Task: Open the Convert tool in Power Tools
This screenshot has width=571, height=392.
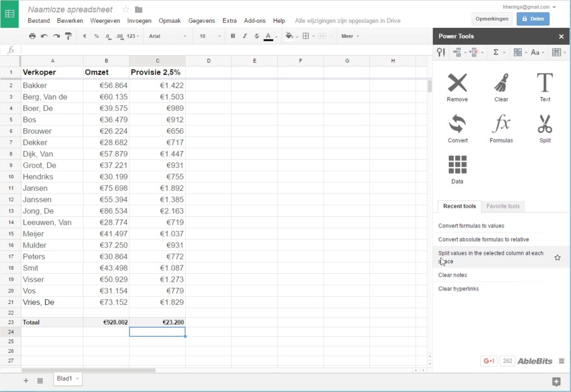Action: (x=457, y=127)
